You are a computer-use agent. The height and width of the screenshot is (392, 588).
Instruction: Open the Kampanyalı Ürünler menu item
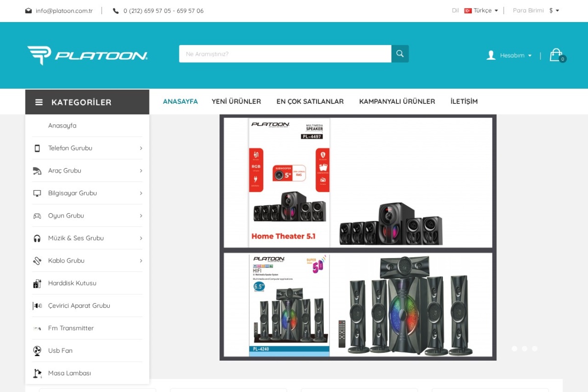point(397,101)
